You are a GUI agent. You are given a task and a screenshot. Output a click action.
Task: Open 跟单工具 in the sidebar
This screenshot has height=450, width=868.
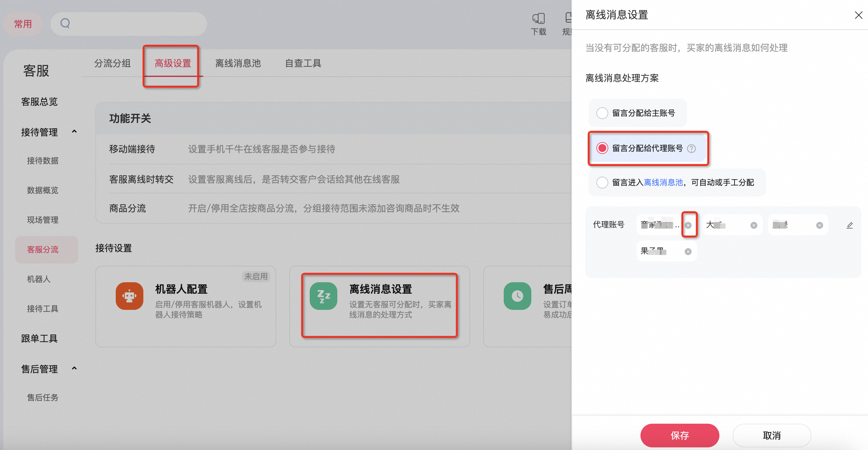coord(39,338)
